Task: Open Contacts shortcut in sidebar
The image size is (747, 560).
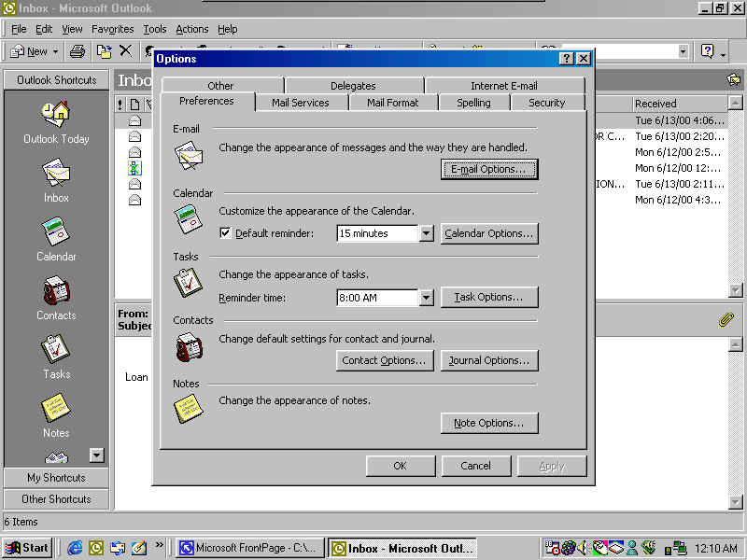Action: 56,292
